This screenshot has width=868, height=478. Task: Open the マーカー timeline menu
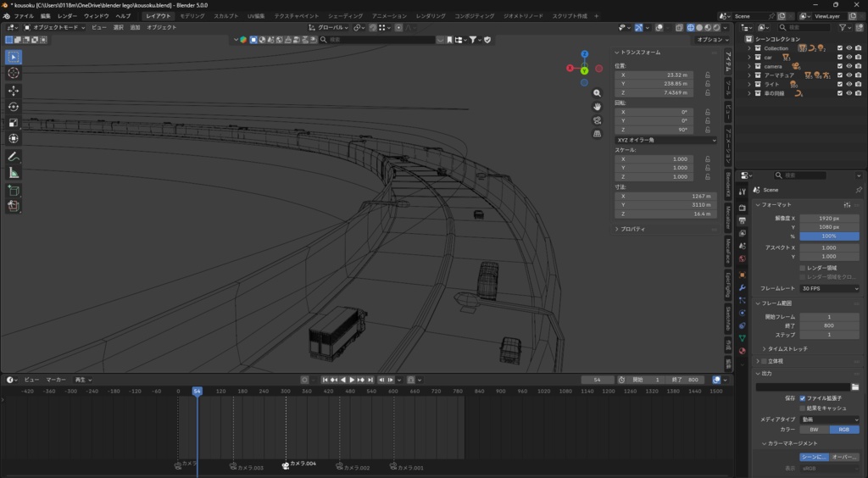(x=56, y=380)
